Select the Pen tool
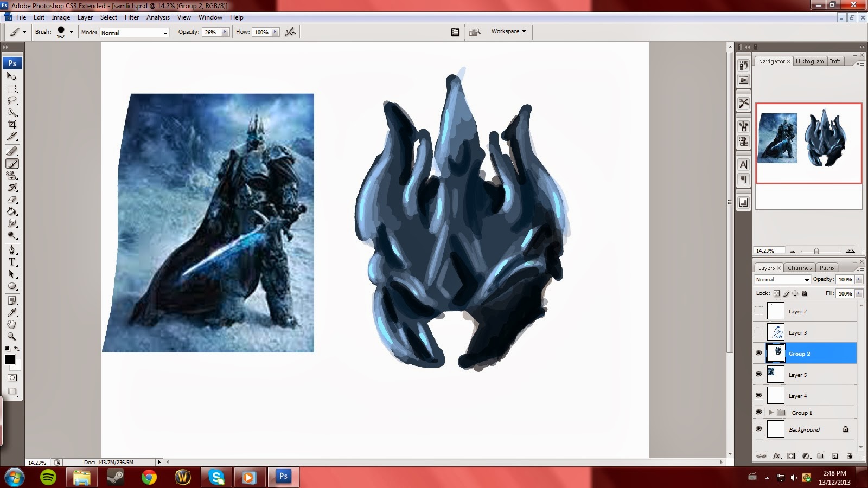 point(12,251)
